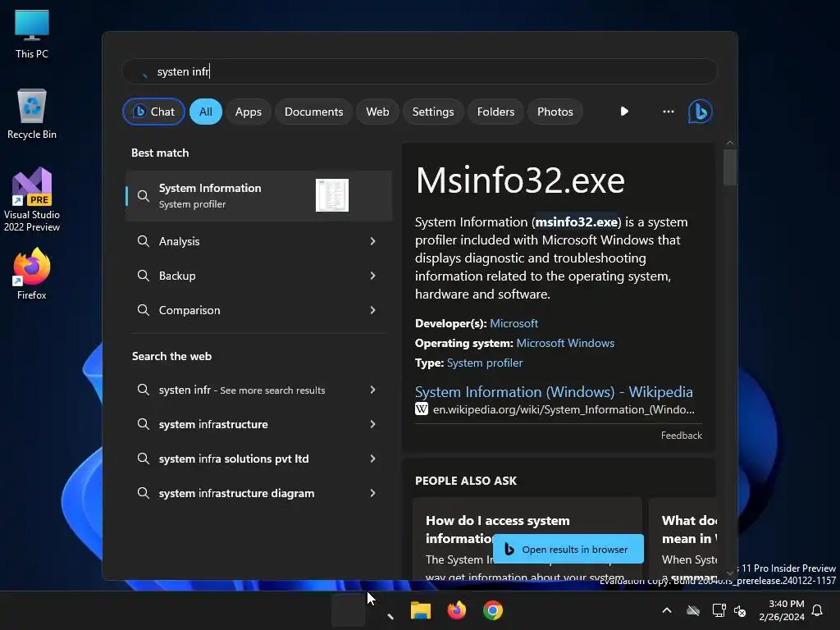Launch Google Chrome from the taskbar

[x=492, y=610]
